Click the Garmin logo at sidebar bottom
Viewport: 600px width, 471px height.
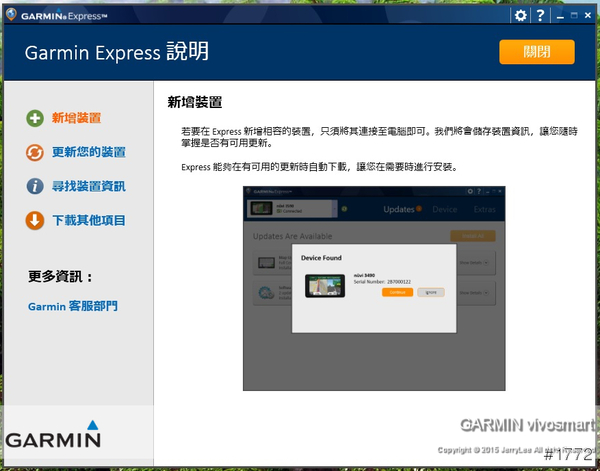click(x=53, y=434)
